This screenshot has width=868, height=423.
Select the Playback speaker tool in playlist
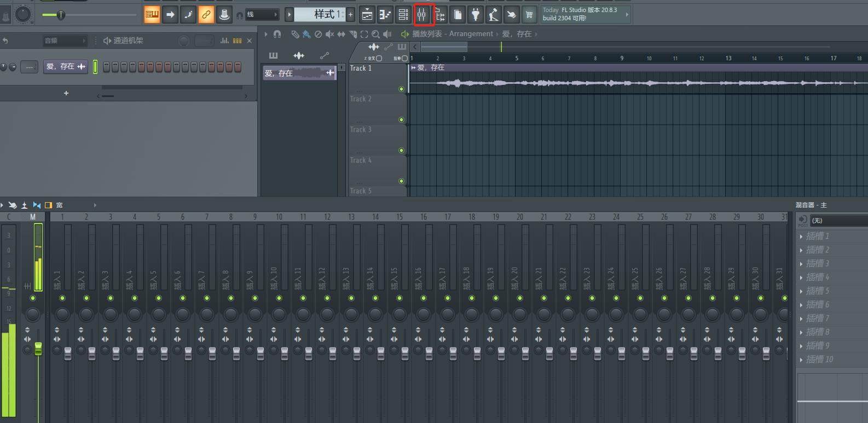(387, 34)
